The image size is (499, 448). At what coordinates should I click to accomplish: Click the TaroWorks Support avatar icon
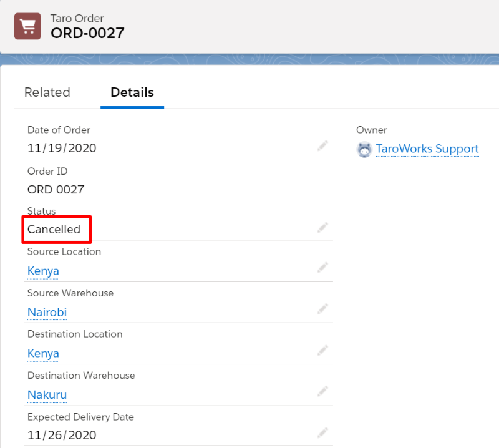tap(364, 149)
